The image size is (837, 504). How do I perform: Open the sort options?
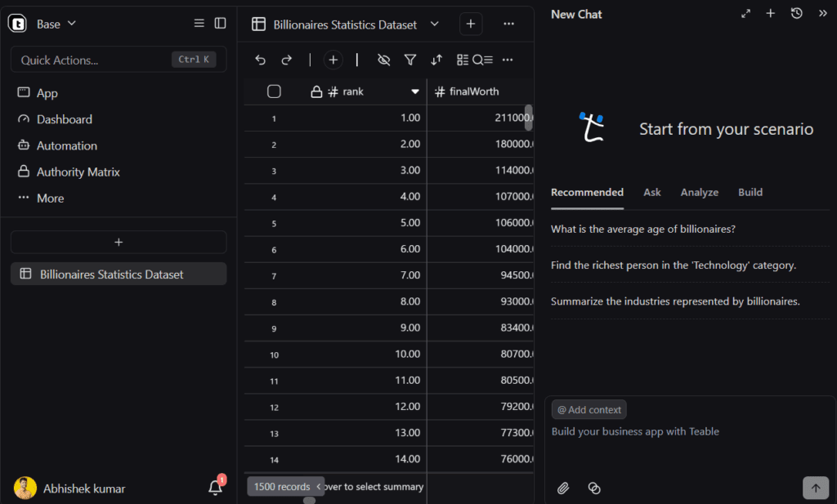coord(436,60)
